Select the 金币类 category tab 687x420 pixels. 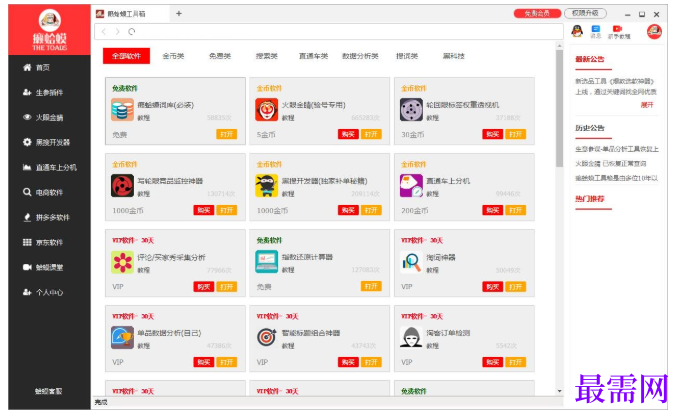pos(173,56)
